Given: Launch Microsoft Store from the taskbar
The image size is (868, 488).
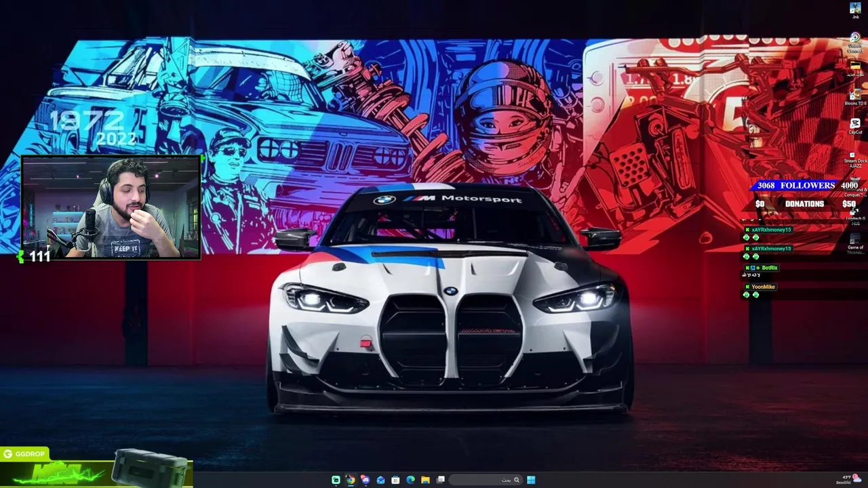Looking at the screenshot, I should click(395, 480).
